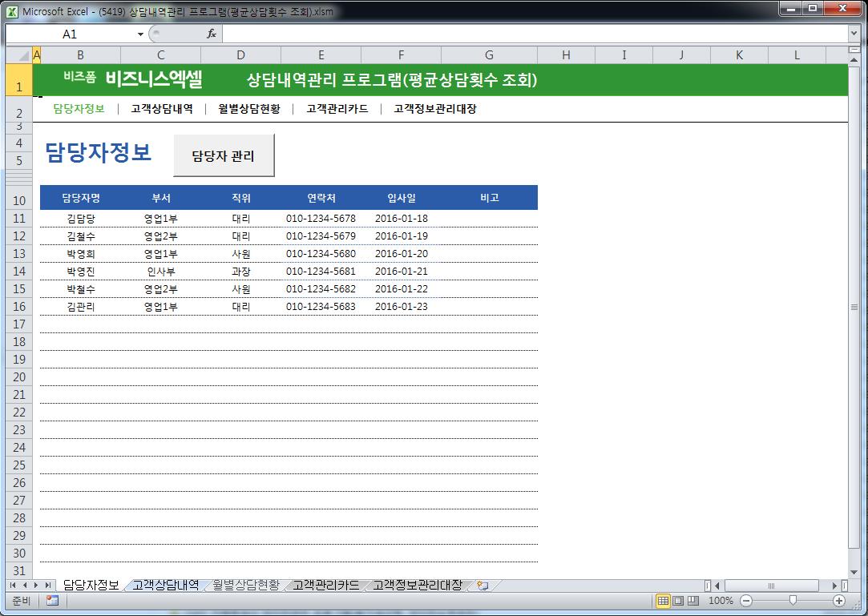Screen dimensions: 868x616
Task: Go to the first sheet tab arrow
Action: click(14, 586)
